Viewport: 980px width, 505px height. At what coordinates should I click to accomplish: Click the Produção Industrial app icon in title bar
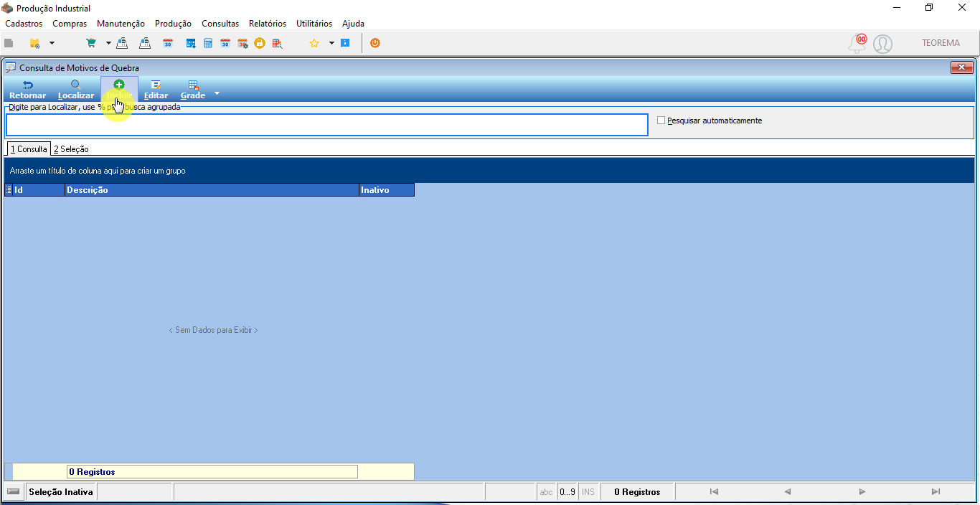click(7, 8)
